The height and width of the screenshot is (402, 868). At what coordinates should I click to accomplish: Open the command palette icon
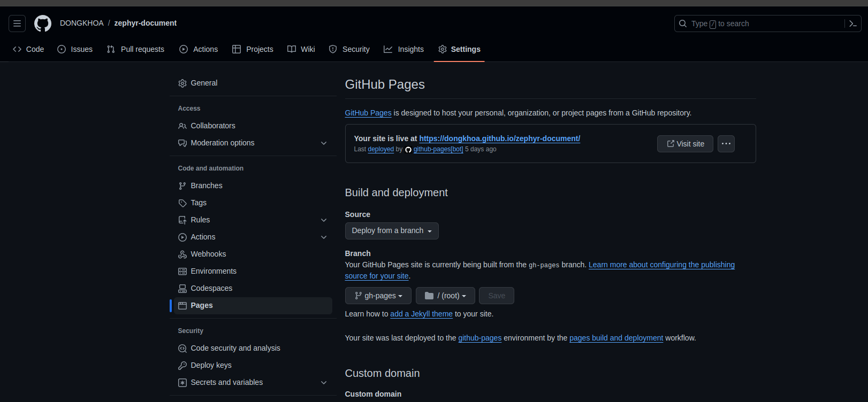point(853,24)
